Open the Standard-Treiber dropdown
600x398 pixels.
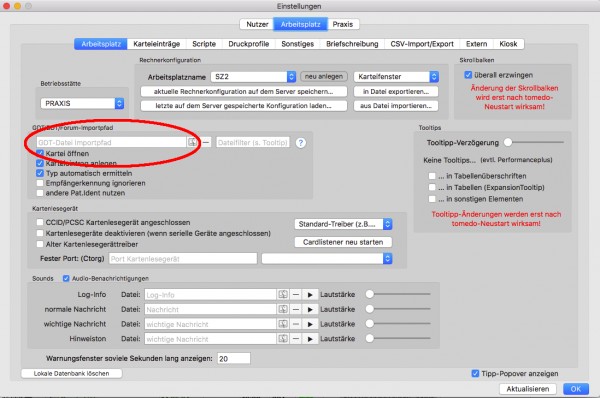(x=343, y=224)
